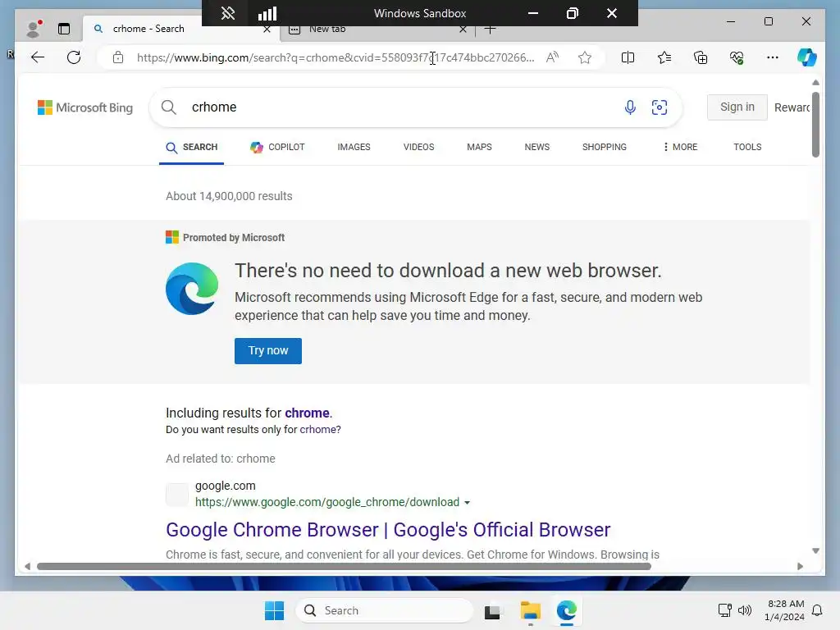The width and height of the screenshot is (840, 630).
Task: Open the Favorites list icon
Action: pyautogui.click(x=664, y=57)
